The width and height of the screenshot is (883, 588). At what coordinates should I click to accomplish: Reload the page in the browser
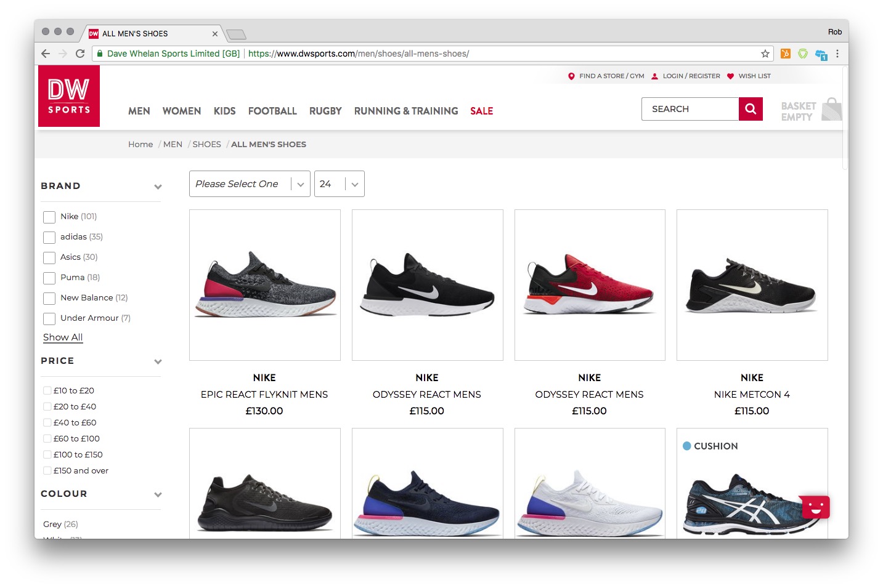pyautogui.click(x=80, y=54)
